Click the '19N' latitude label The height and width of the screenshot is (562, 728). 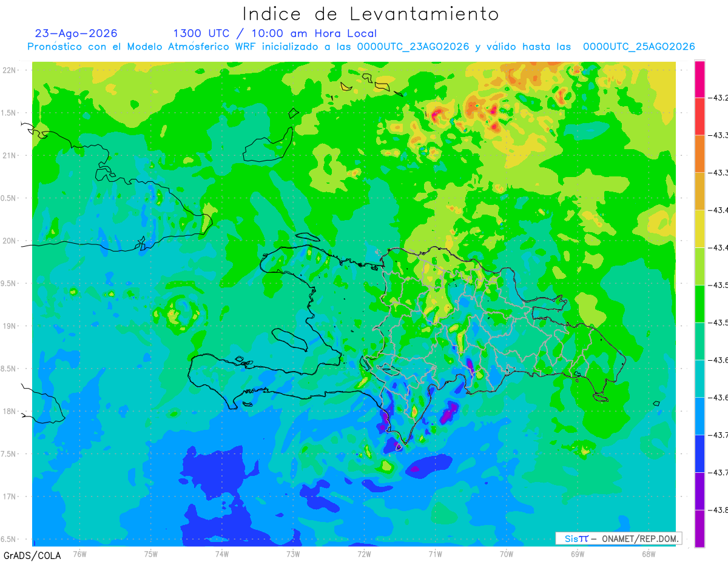tap(10, 326)
